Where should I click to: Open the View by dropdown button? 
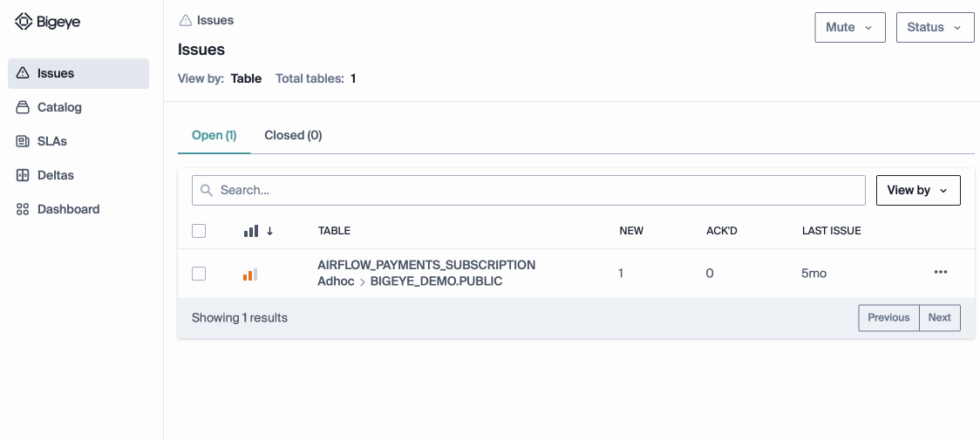(917, 190)
